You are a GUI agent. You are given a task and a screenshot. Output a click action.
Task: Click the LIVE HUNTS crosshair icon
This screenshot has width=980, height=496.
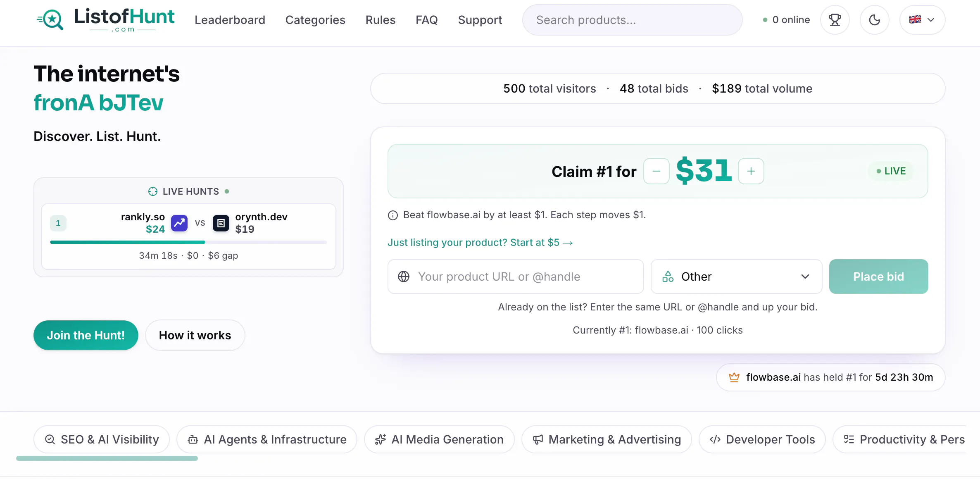153,191
